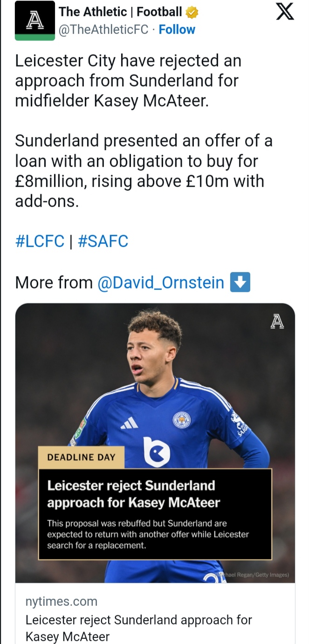The image size is (309, 644).
Task: Click the X logo icon
Action: (x=284, y=12)
